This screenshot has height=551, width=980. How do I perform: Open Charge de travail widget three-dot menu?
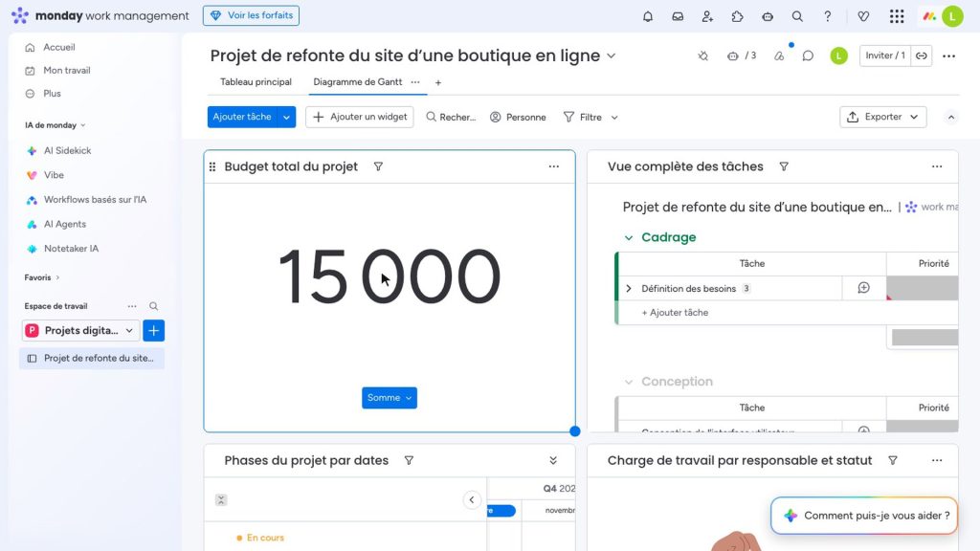point(937,460)
